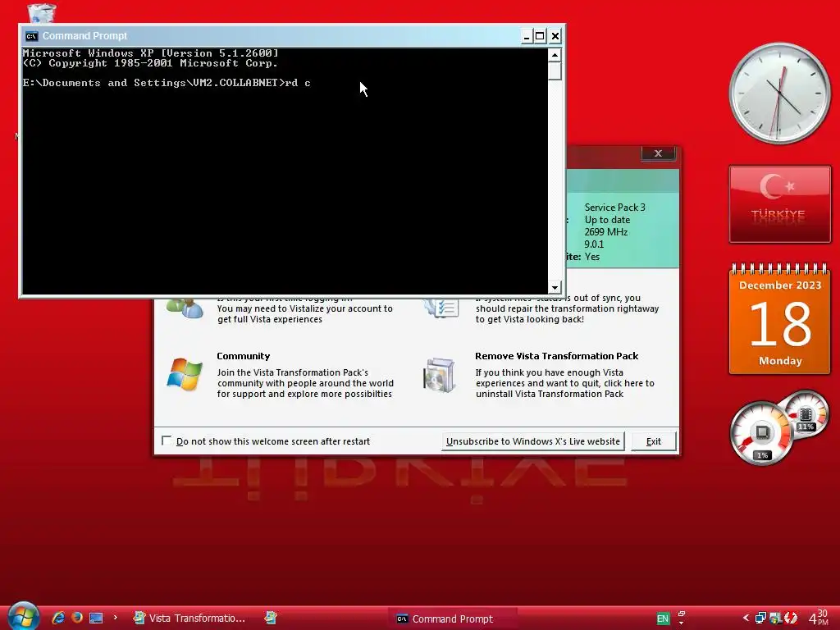Click the memory meter gauge showing 11%
Viewport: 840px width, 630px height.
pyautogui.click(x=806, y=415)
